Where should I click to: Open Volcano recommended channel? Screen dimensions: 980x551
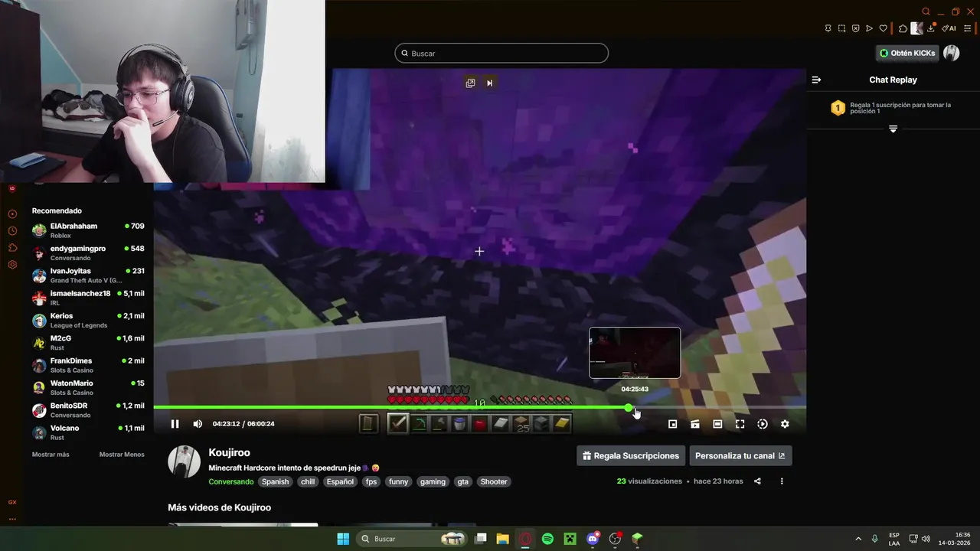pos(88,432)
